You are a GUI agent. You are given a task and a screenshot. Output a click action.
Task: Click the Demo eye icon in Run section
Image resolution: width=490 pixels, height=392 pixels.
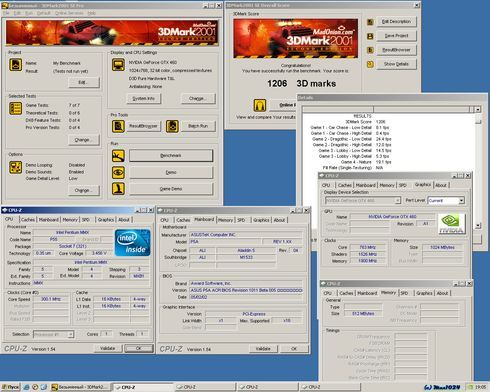tap(118, 172)
